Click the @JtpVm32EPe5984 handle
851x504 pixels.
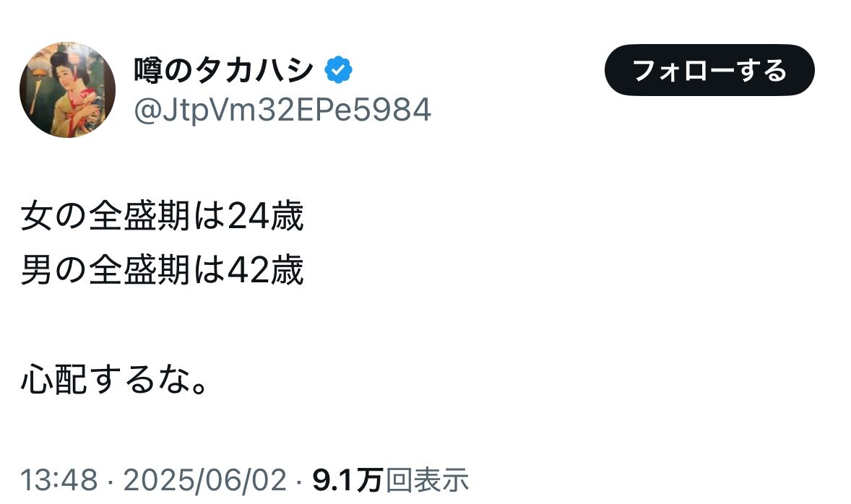tap(282, 110)
